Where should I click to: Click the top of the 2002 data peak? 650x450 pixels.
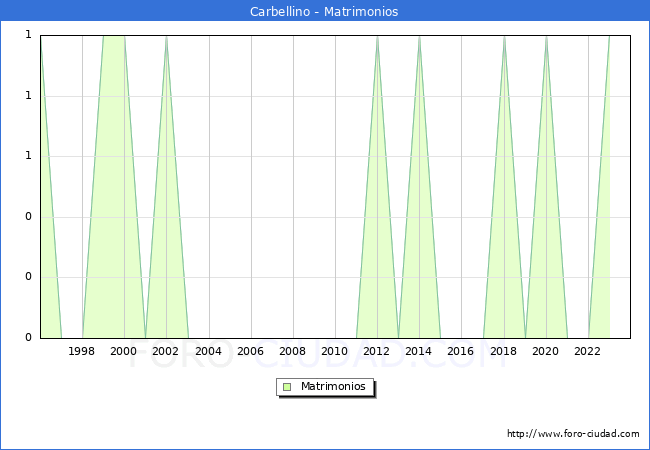click(x=166, y=37)
